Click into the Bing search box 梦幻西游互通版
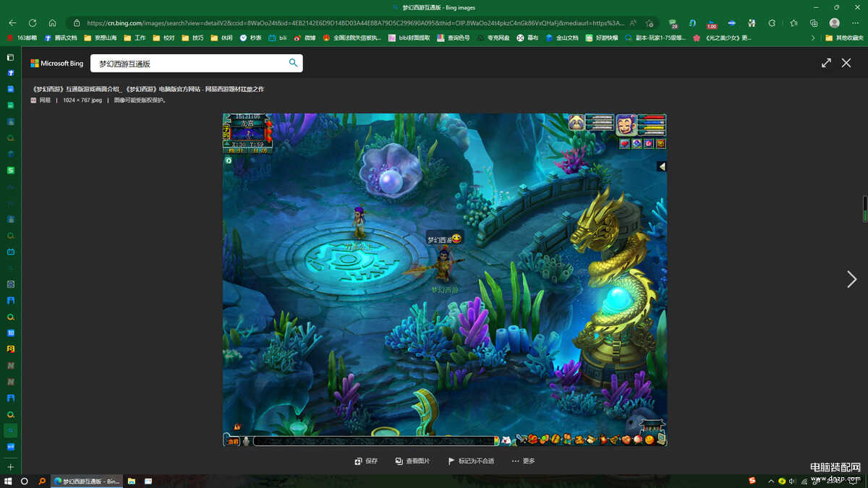The width and height of the screenshot is (868, 488). click(188, 64)
